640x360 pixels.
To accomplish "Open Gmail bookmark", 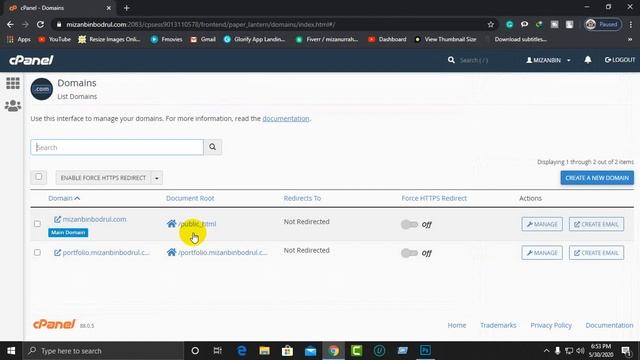I will pyautogui.click(x=203, y=39).
